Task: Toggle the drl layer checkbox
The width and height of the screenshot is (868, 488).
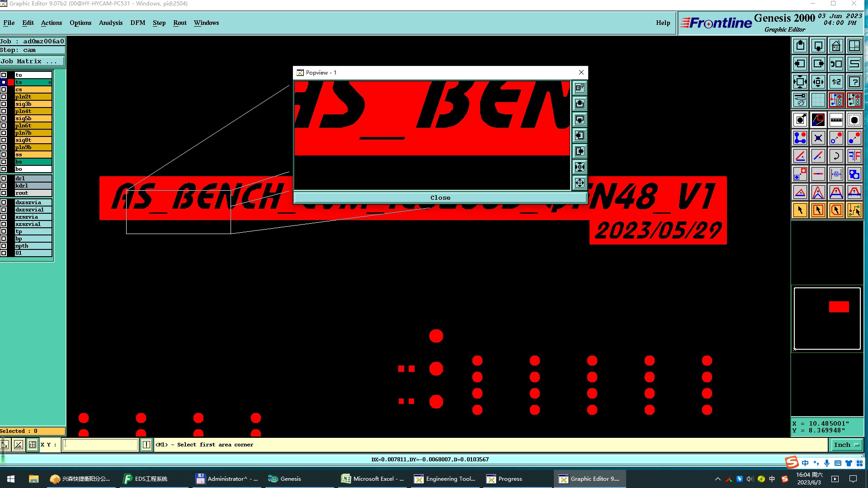Action: tap(4, 178)
